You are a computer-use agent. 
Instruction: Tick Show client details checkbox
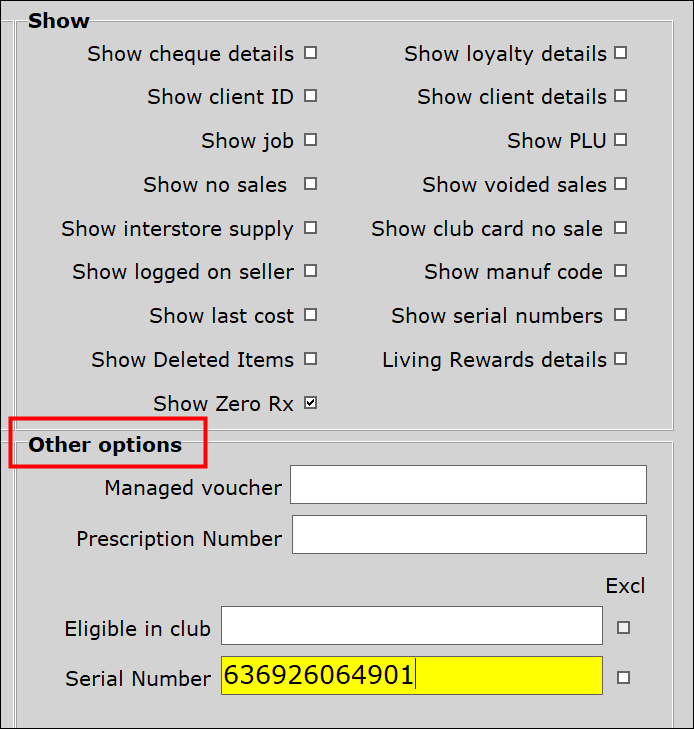pos(621,96)
